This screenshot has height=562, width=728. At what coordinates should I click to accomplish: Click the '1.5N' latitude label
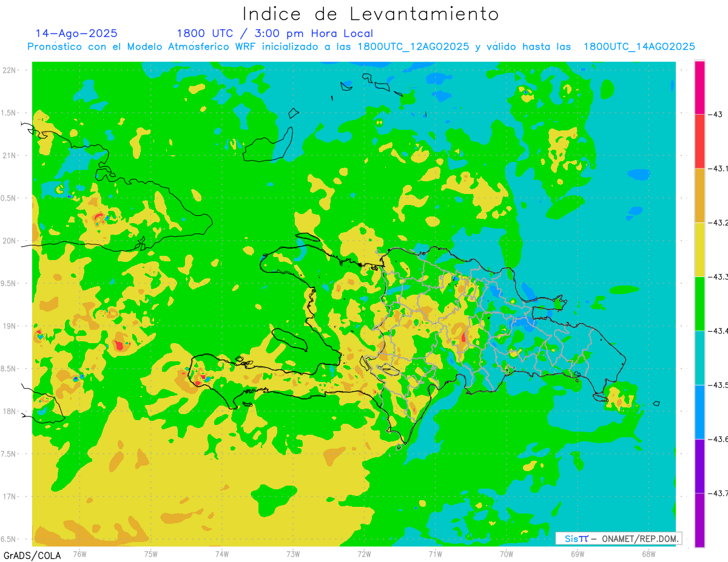(x=9, y=113)
